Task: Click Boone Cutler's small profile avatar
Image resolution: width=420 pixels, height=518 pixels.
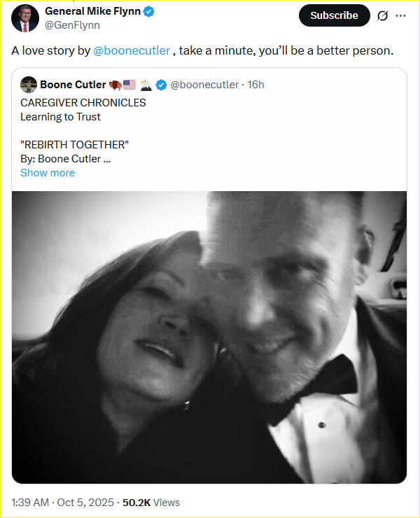Action: [x=29, y=85]
